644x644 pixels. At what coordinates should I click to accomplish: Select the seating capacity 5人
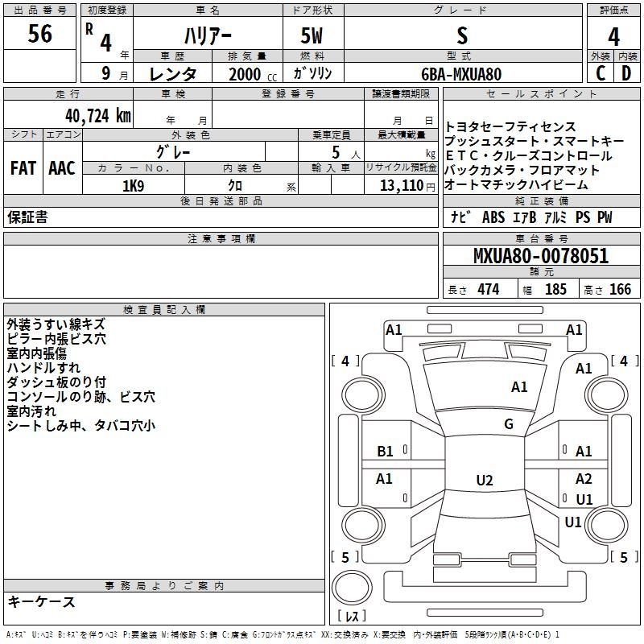click(x=346, y=152)
